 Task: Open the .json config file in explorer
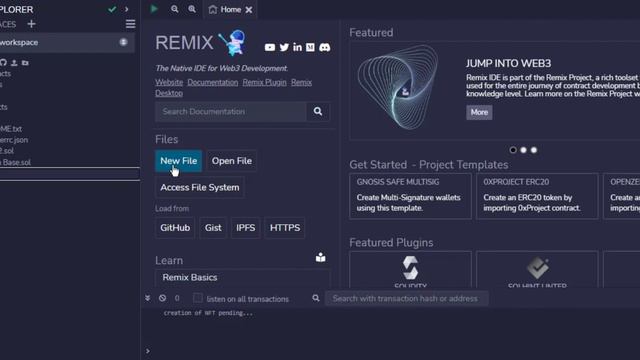point(14,140)
